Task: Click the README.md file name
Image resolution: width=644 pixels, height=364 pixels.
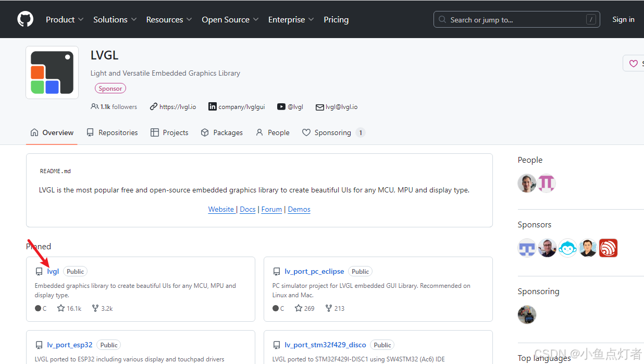Action: click(55, 171)
